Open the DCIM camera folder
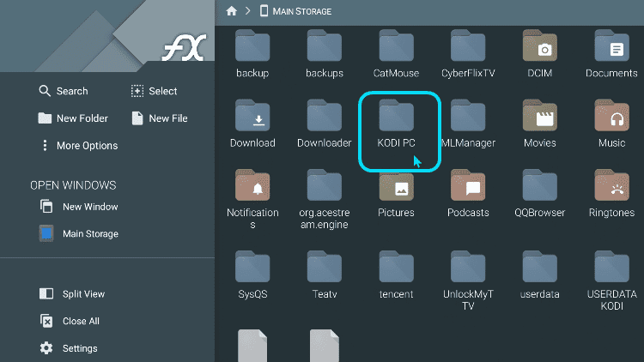The width and height of the screenshot is (644, 362). click(540, 54)
